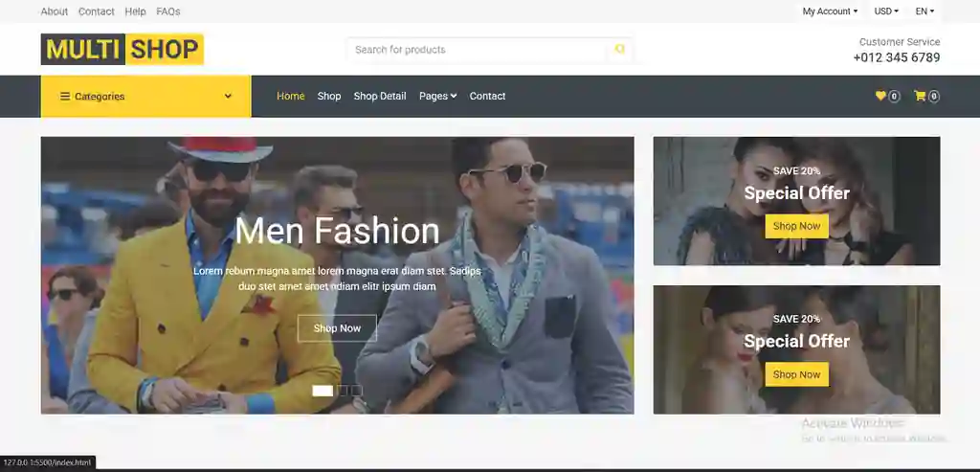
Task: Expand the Categories chevron arrow
Action: (228, 97)
